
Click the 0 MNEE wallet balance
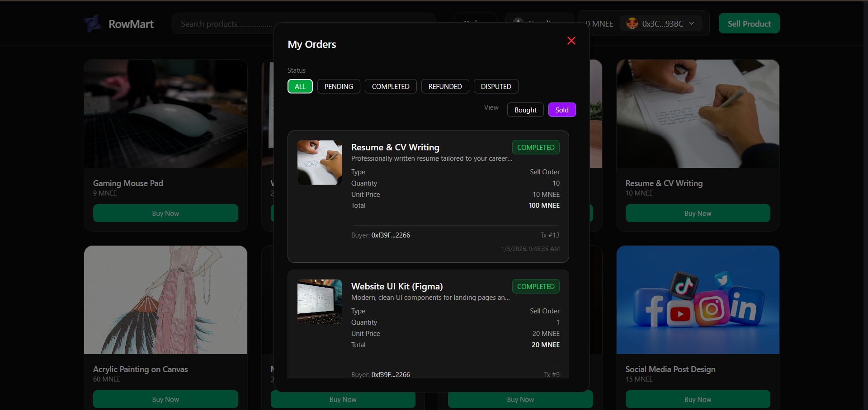click(x=599, y=23)
